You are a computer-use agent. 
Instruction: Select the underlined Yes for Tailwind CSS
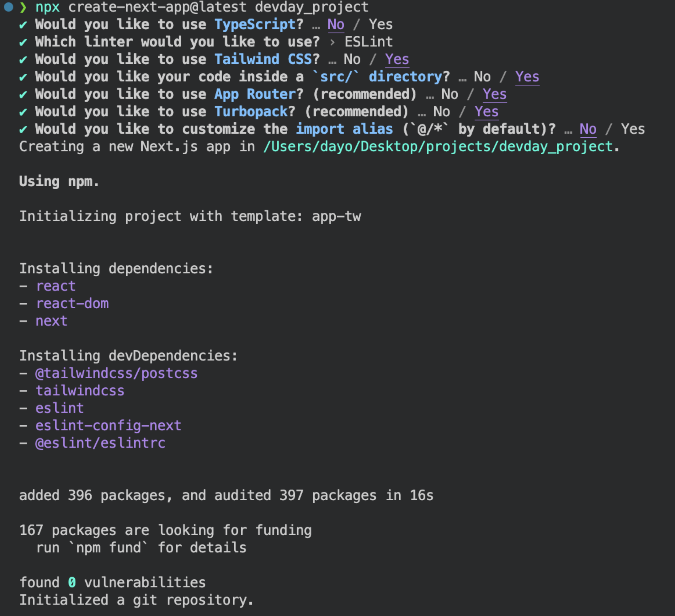click(x=397, y=59)
